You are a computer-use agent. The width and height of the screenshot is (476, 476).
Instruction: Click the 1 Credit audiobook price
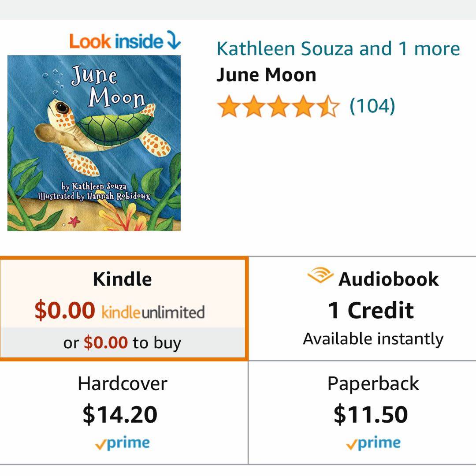(371, 311)
